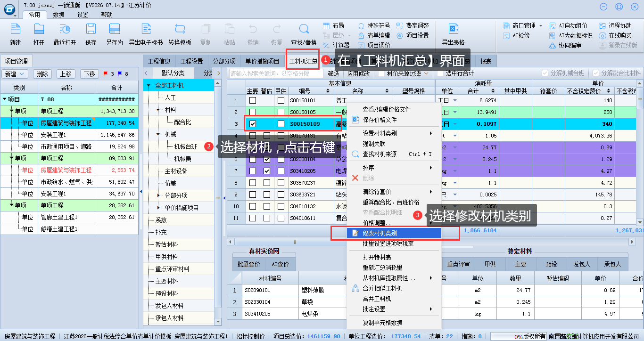Tick 主要 checkbox for S00150101 row
Screen dimensions: 644x341
(253, 100)
